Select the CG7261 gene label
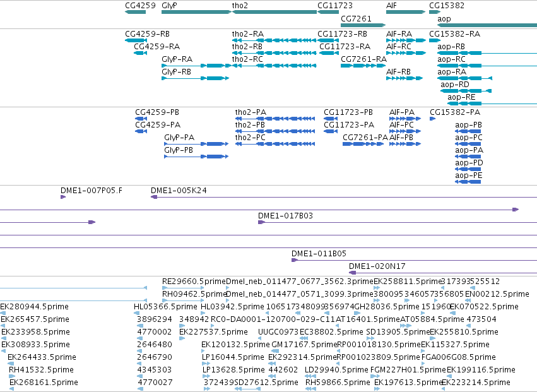537x392 pixels. [356, 18]
